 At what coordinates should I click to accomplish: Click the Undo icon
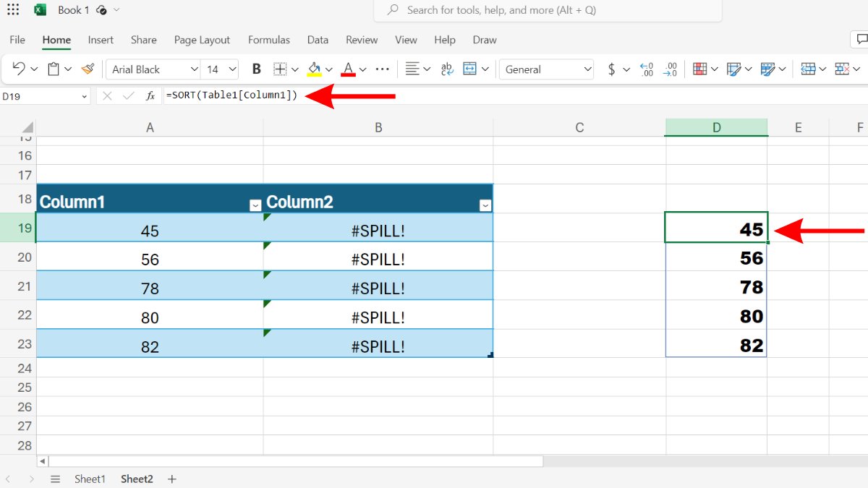(x=19, y=69)
